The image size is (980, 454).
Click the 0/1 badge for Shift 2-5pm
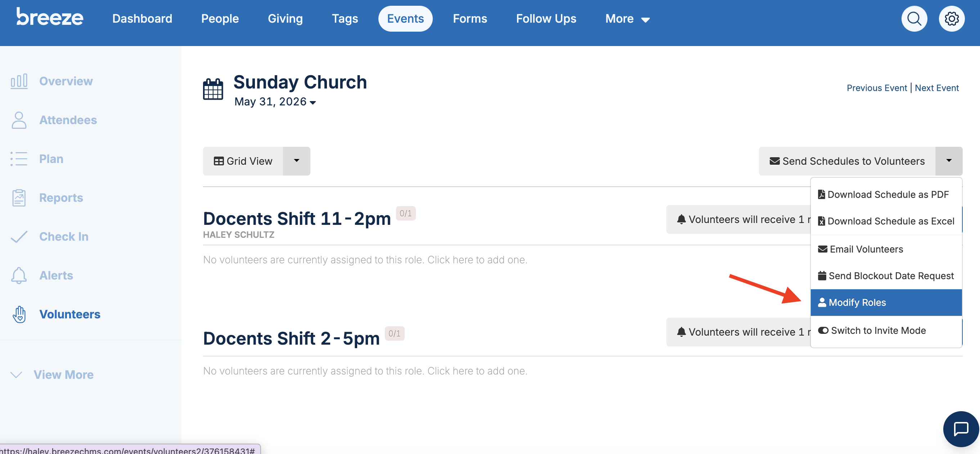point(395,333)
